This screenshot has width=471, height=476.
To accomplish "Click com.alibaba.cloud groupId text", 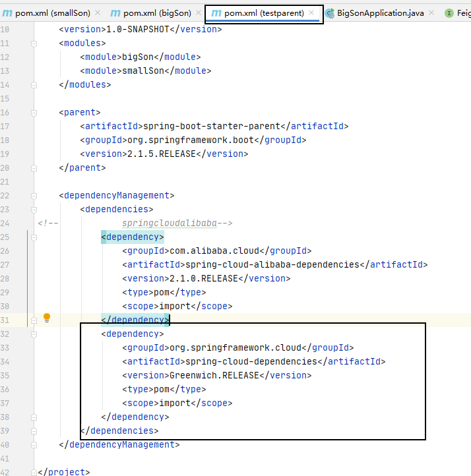I will point(214,251).
